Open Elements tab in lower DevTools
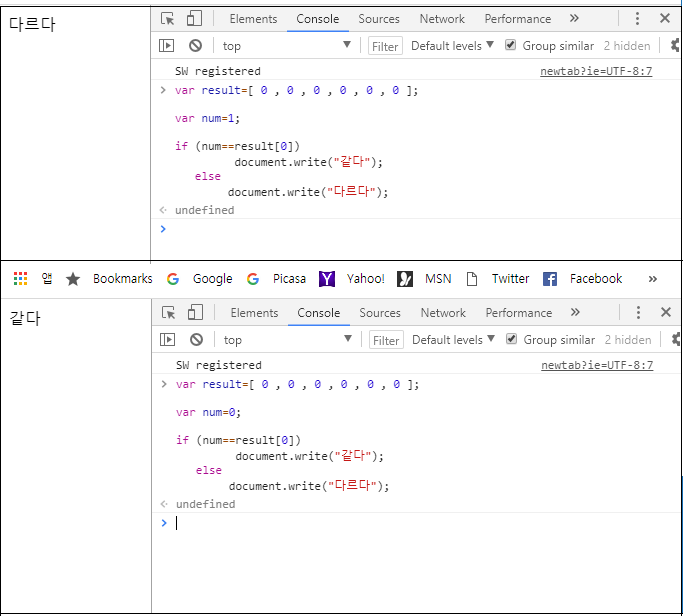683x616 pixels. tap(254, 312)
